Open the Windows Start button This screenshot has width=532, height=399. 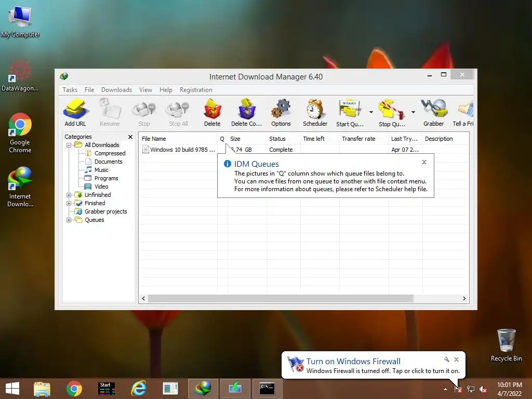[12, 389]
